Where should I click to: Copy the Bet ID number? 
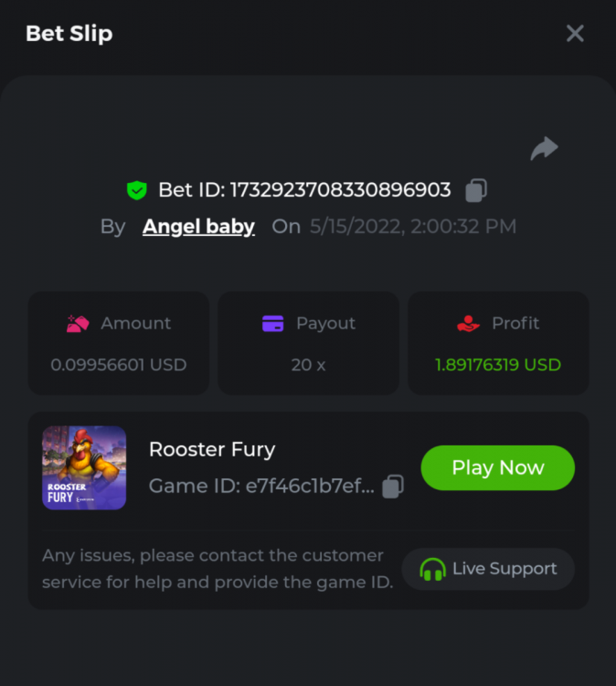tap(476, 190)
